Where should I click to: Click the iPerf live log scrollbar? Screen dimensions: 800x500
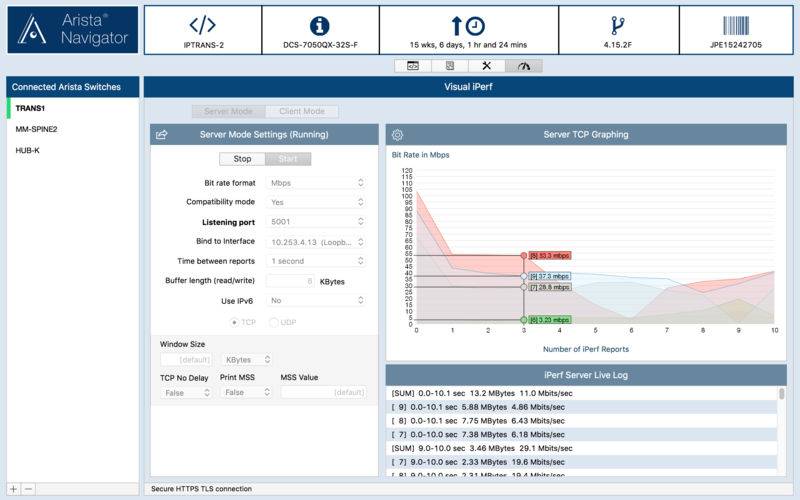[x=781, y=394]
